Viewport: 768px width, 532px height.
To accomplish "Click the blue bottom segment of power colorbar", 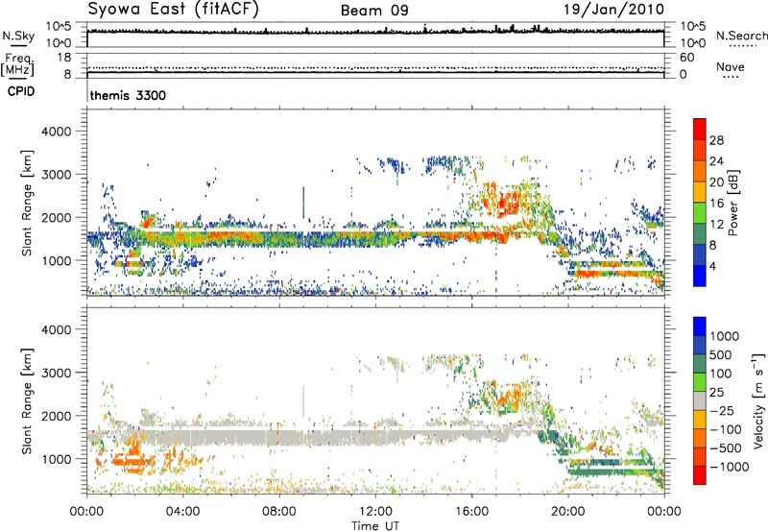I will [700, 276].
